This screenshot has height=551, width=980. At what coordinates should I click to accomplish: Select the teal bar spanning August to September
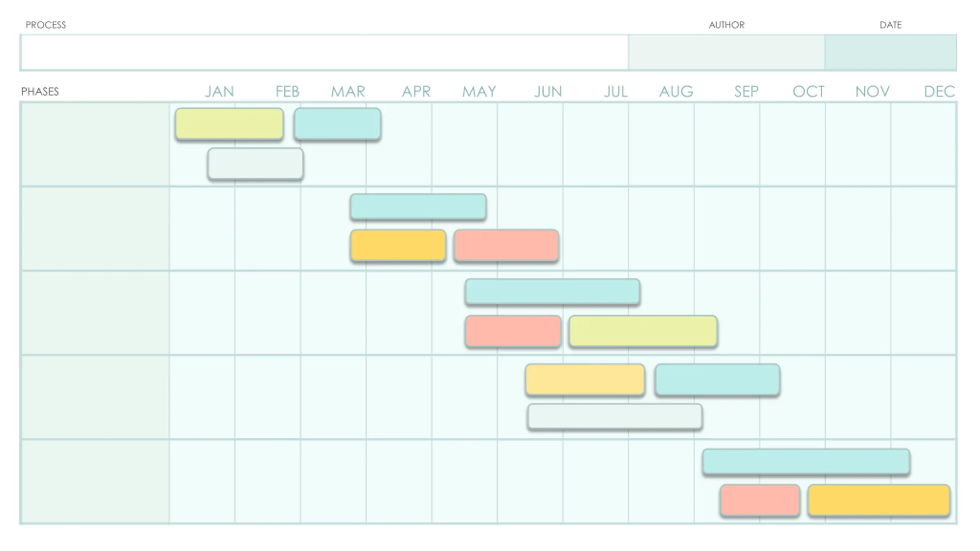pos(717,380)
